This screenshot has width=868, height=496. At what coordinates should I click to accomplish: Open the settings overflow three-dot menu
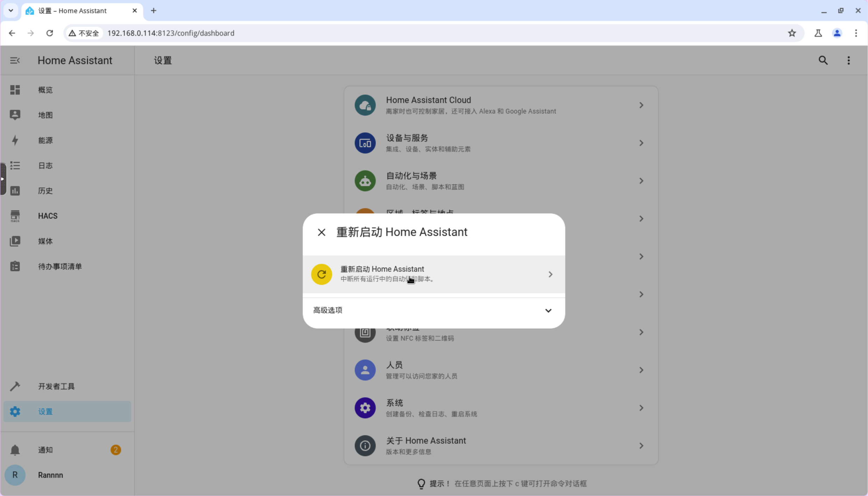click(848, 60)
